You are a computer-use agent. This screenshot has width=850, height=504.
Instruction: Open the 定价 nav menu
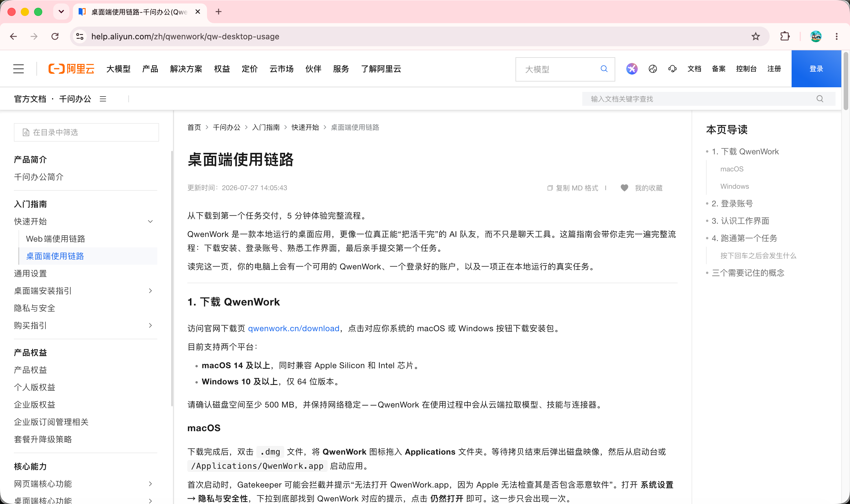coord(250,69)
